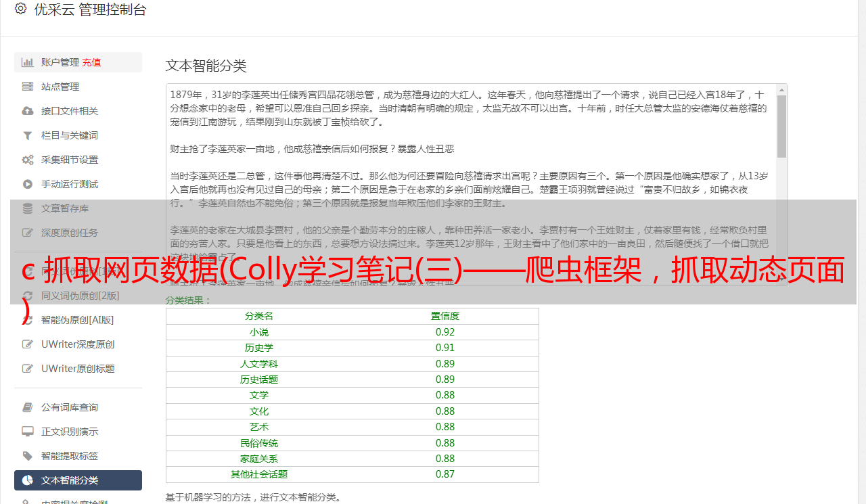
Task: Select the tag icon beside 智能提取标签
Action: click(x=27, y=456)
